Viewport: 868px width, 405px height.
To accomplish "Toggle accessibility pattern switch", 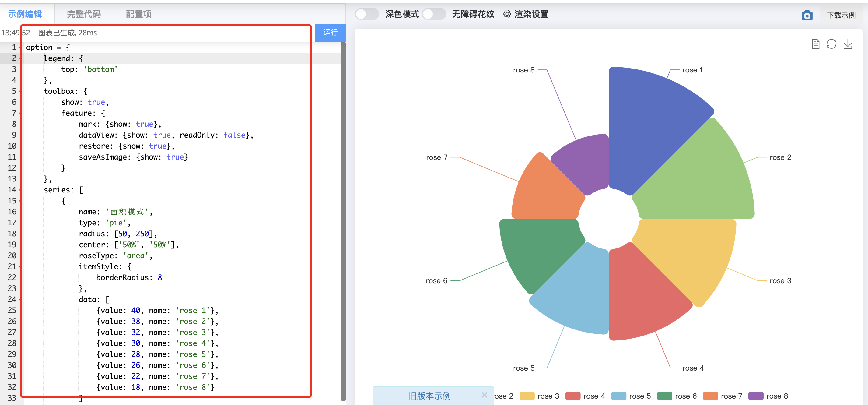I will 434,14.
